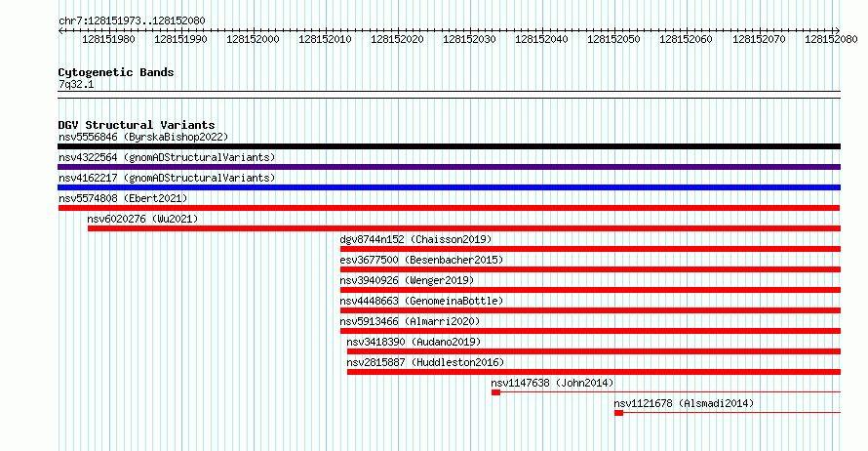868x451 pixels.
Task: Open nsv1121678 (Alsmadi2014) label
Action: click(684, 403)
